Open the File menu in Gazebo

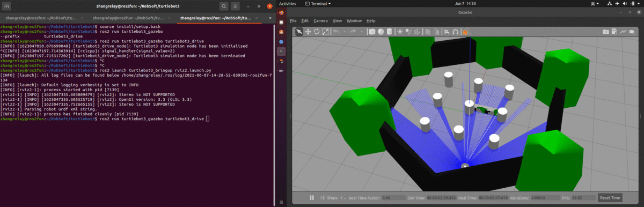point(293,21)
